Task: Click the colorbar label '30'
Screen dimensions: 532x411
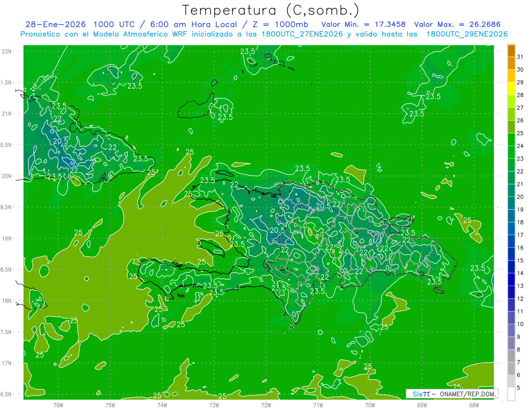Action: [x=520, y=70]
